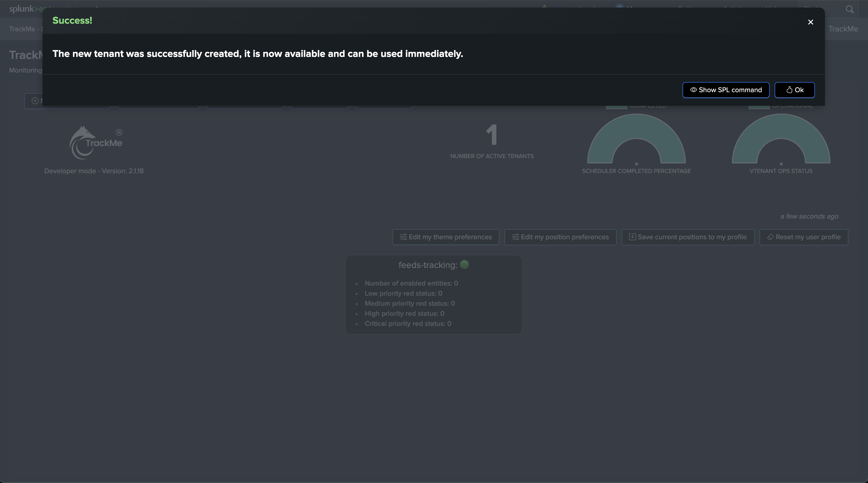Click 'Number of enabled entities: 0' text

click(411, 283)
